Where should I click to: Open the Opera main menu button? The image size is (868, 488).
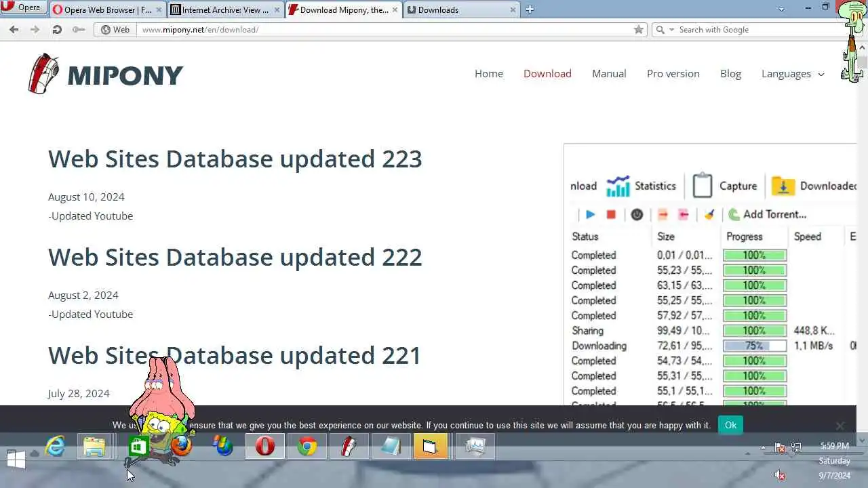click(24, 7)
